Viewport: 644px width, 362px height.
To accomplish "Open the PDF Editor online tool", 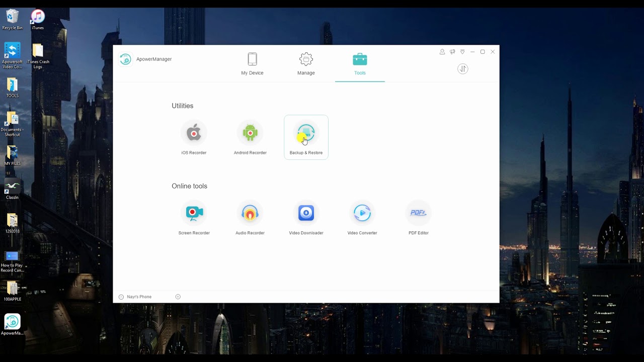I will [x=419, y=218].
